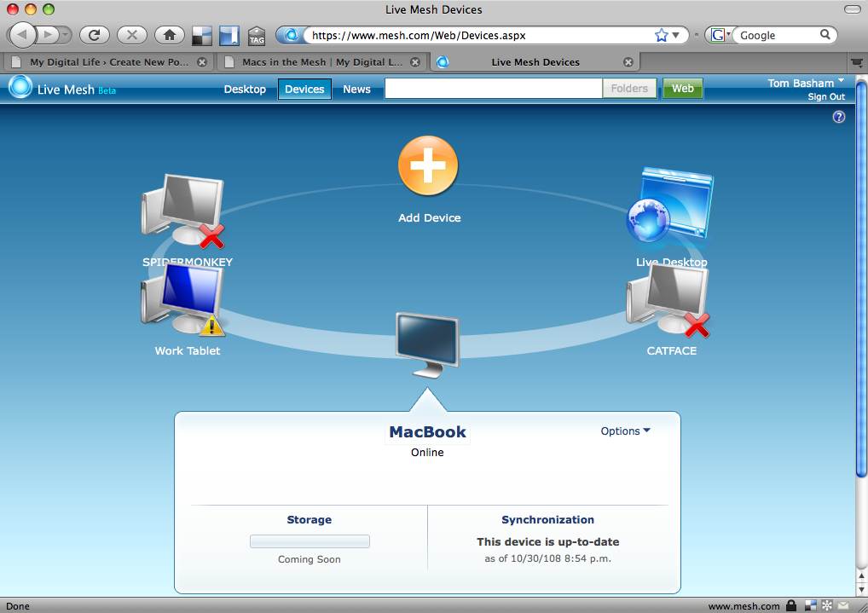Click the black-and-white squares toolbar icon

tap(201, 36)
